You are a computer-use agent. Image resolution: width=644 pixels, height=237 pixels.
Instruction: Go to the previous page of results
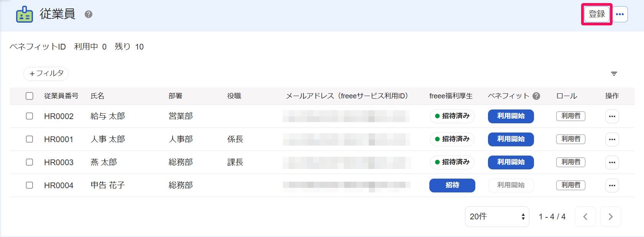click(585, 217)
